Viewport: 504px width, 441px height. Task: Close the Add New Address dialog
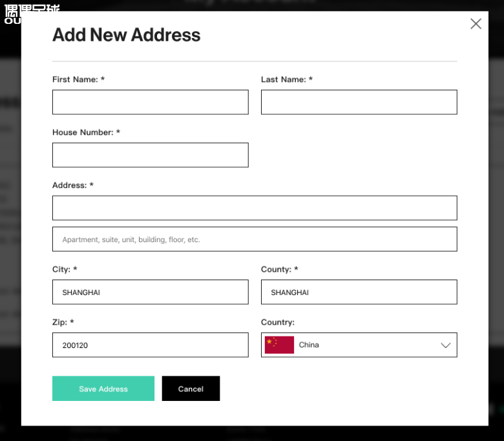[x=476, y=24]
